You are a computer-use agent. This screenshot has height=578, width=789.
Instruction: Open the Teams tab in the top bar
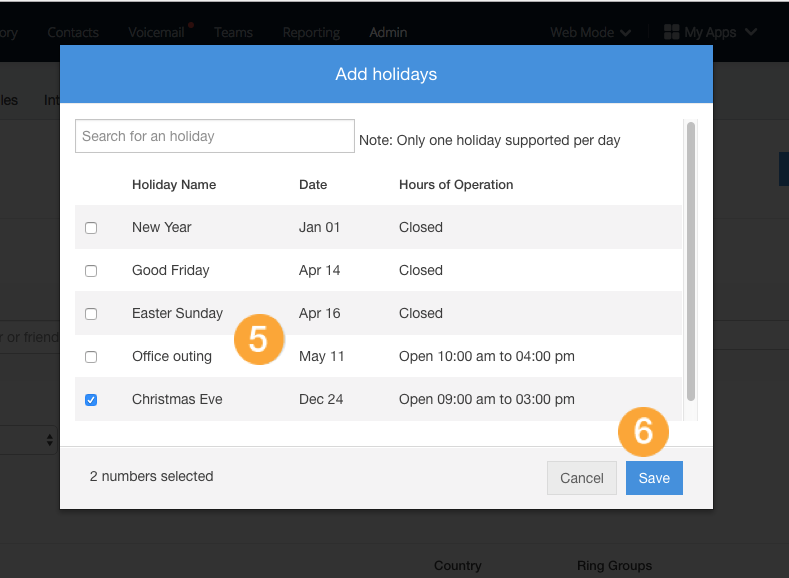[x=233, y=33]
